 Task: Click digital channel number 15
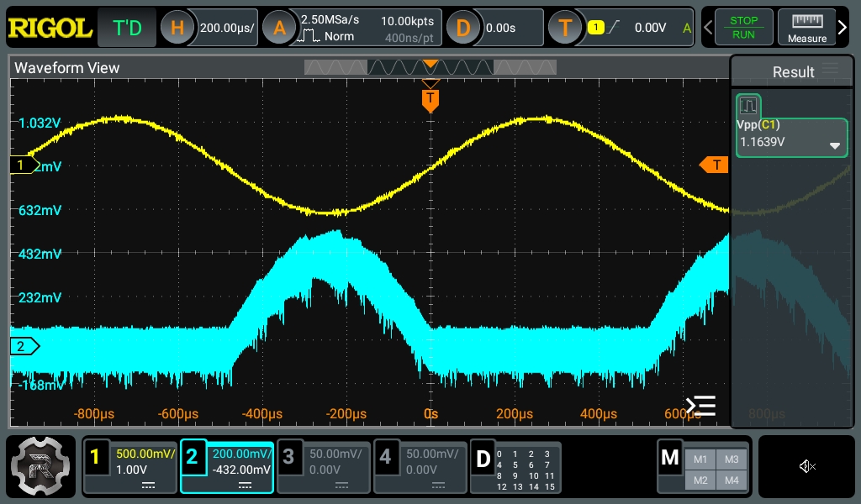tap(550, 486)
